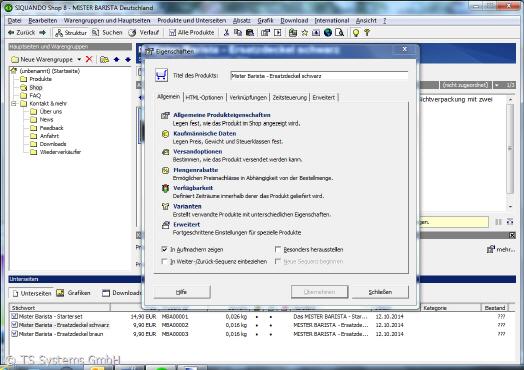The image size is (524, 370).
Task: Click the description text vertical scrollbar
Action: click(x=510, y=152)
